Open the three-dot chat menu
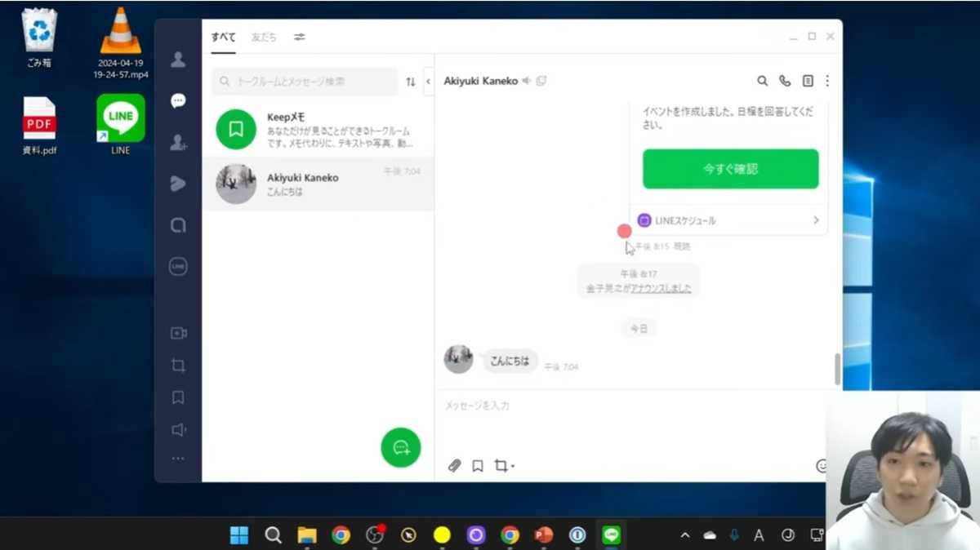The width and height of the screenshot is (980, 550). (827, 81)
